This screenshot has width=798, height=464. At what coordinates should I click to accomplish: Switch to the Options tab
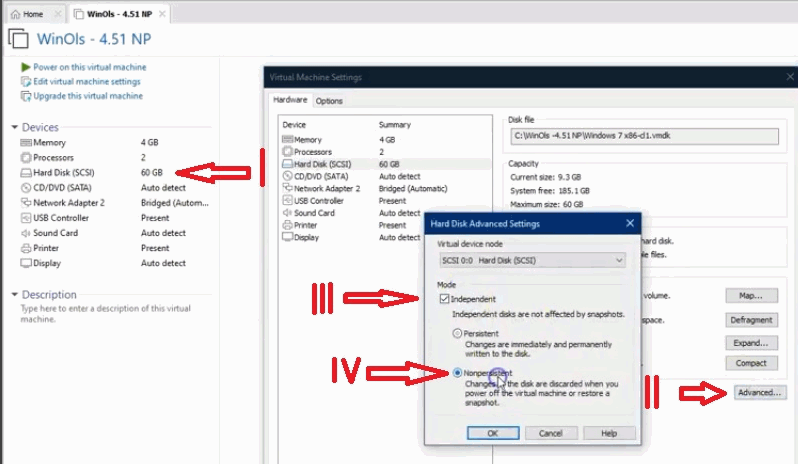coord(329,101)
